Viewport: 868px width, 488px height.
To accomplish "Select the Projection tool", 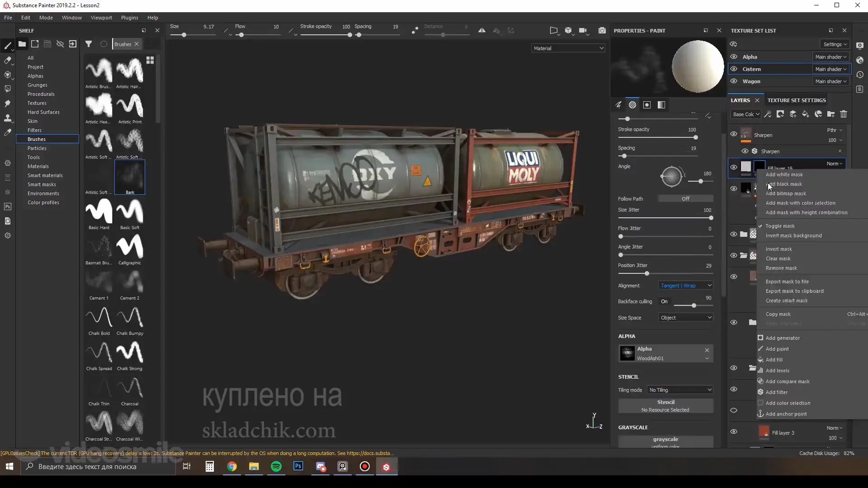I will pos(8,75).
